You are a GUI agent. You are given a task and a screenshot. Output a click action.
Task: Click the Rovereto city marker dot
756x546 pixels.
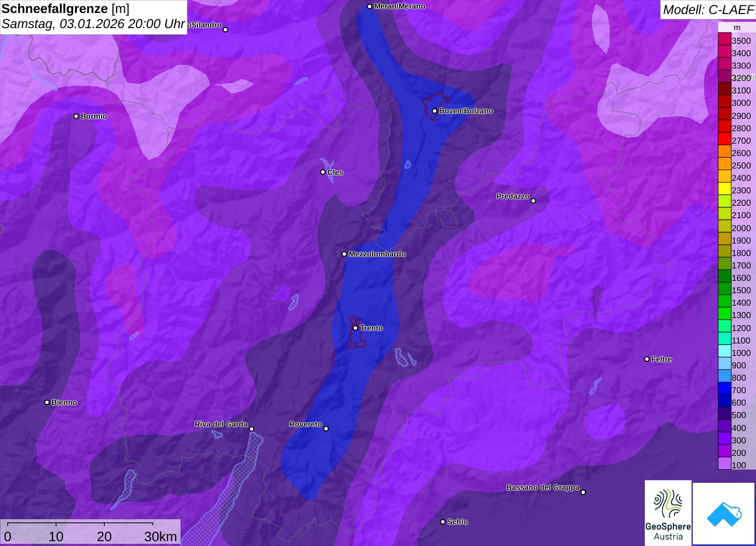pos(326,429)
